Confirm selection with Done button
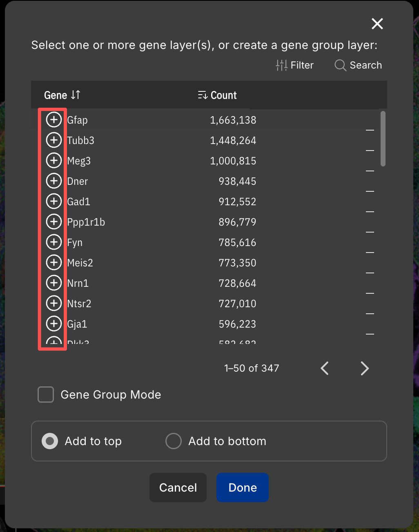The width and height of the screenshot is (419, 532). (x=242, y=488)
